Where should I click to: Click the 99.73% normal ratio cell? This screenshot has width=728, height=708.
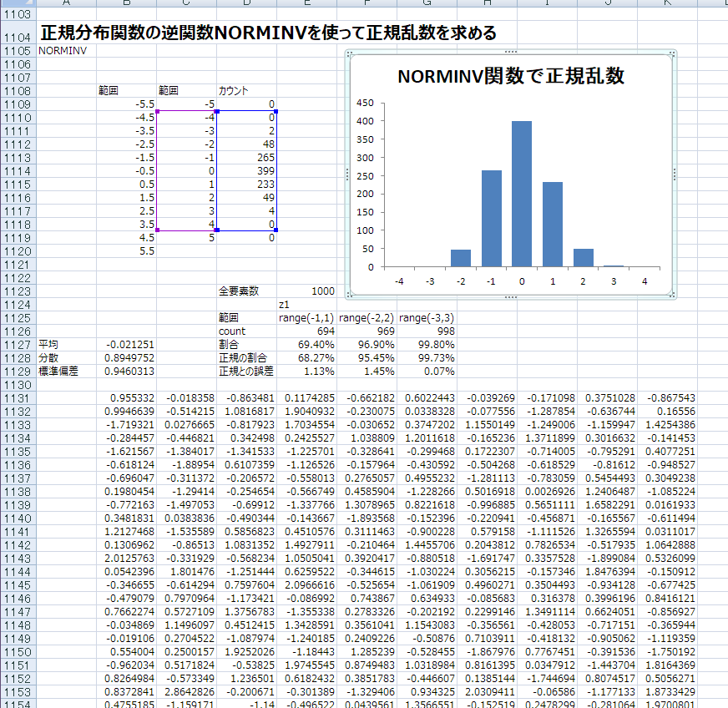click(x=427, y=358)
